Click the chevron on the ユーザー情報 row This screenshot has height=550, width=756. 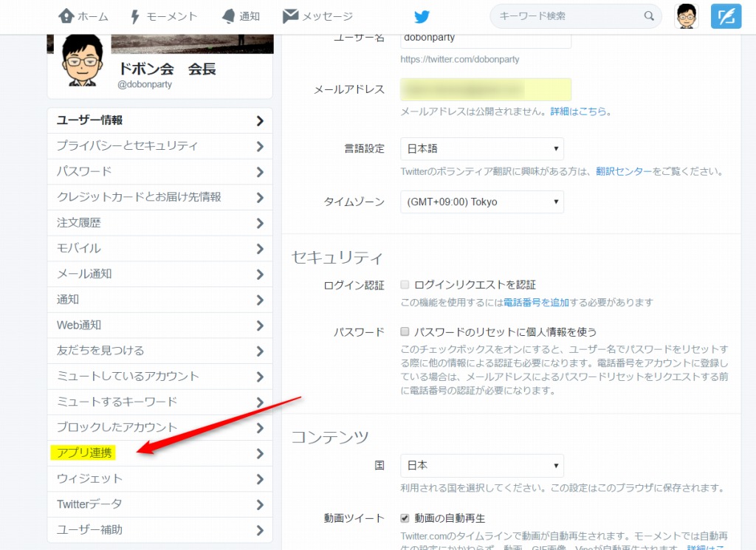tap(260, 120)
